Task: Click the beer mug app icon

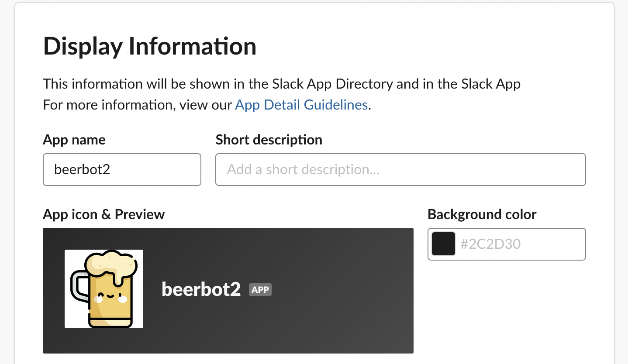Action: (104, 289)
